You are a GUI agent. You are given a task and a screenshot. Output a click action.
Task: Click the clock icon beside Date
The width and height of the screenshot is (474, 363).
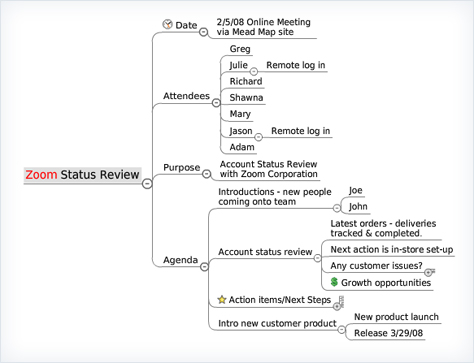167,24
